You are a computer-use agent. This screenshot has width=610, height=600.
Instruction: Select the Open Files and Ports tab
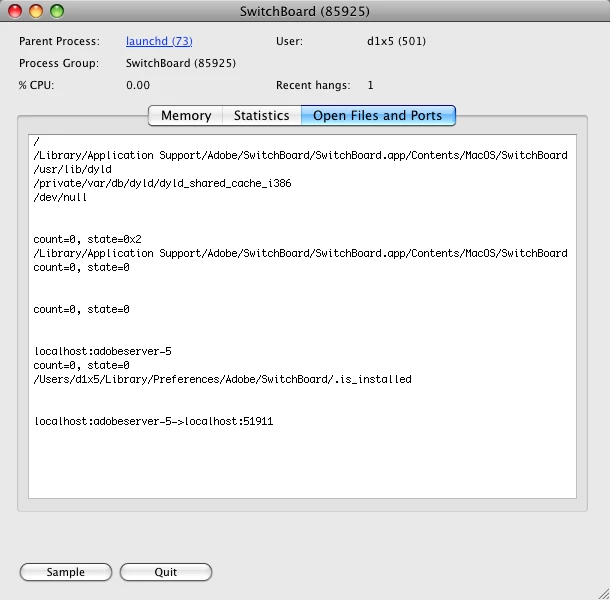378,116
